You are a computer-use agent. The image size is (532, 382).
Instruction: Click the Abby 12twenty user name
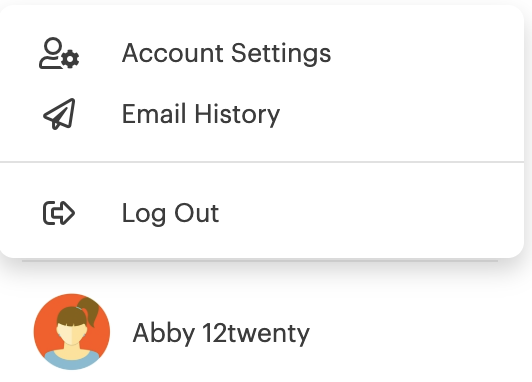(x=221, y=333)
